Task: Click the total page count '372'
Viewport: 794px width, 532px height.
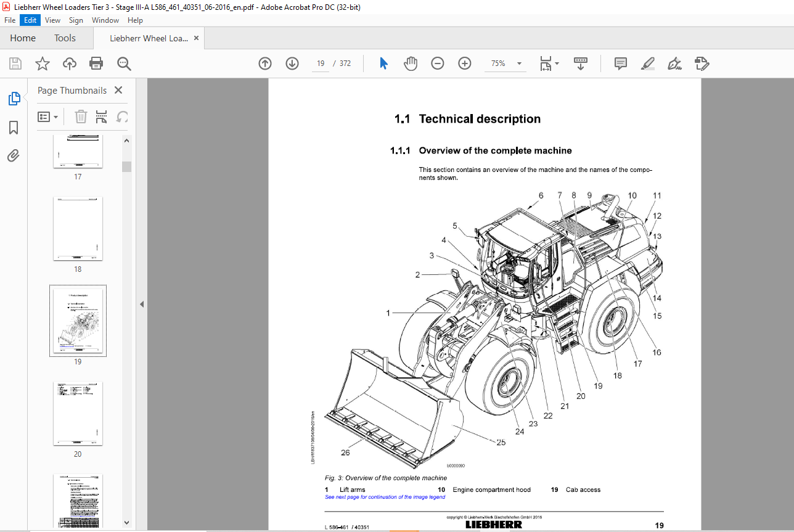Action: tap(345, 63)
